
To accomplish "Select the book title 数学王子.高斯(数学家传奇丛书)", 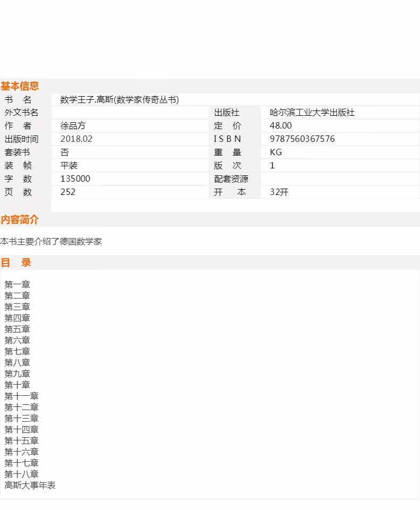I will (x=120, y=99).
